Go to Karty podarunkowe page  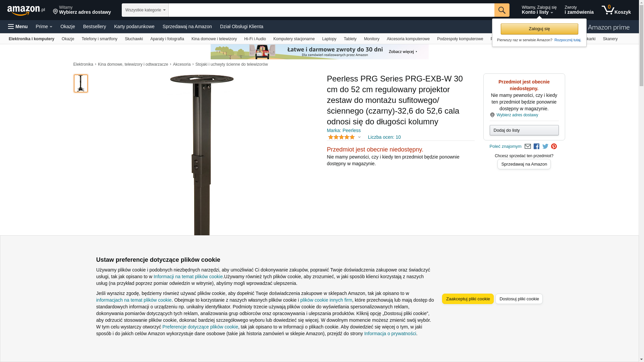click(134, 26)
